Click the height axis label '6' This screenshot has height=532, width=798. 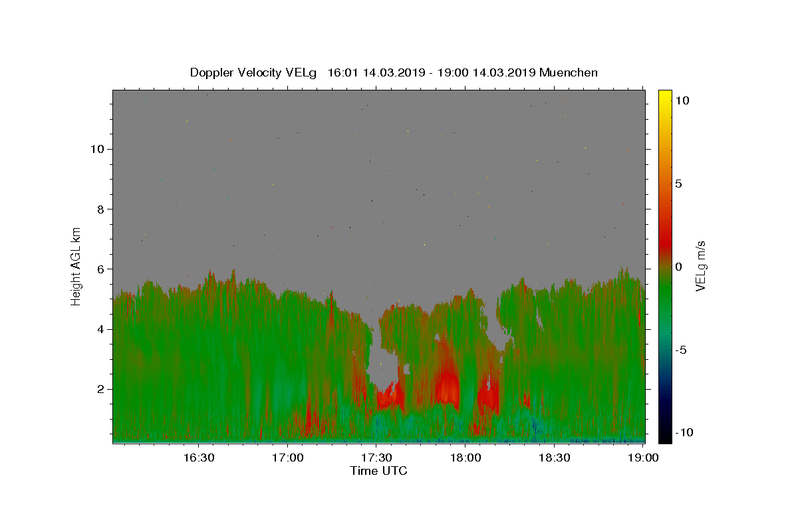(100, 269)
